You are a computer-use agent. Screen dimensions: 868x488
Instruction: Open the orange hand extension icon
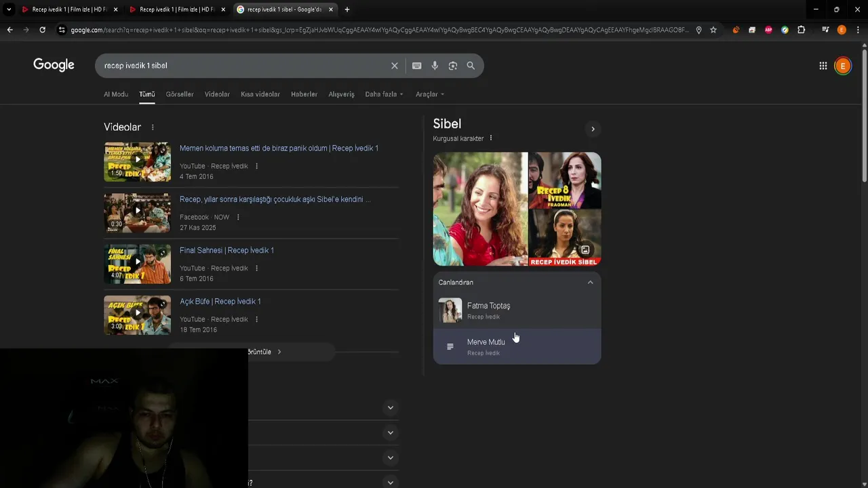click(736, 30)
